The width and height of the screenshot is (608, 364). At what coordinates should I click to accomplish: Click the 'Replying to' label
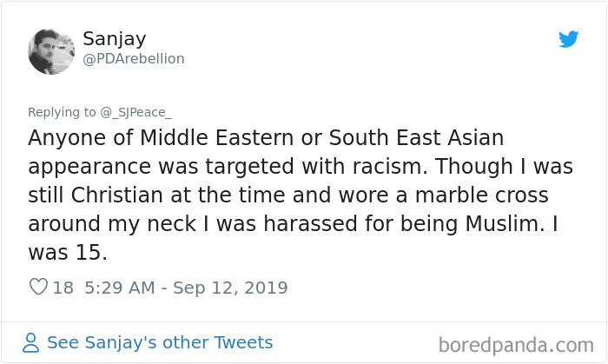click(62, 111)
